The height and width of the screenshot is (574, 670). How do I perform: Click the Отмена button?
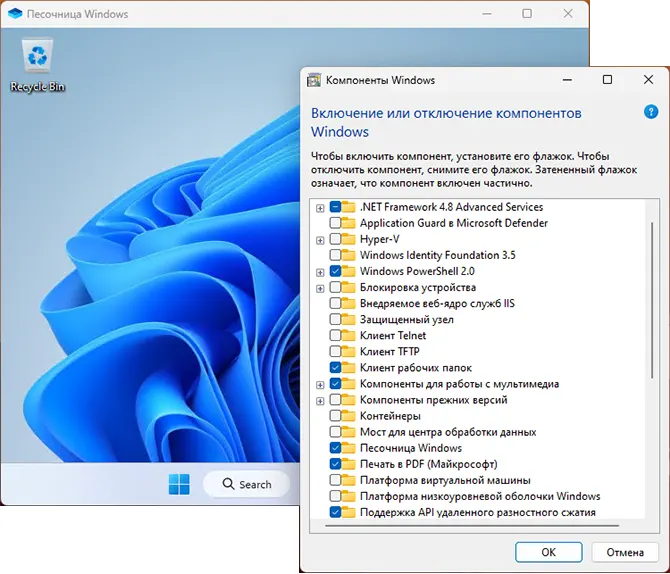point(625,552)
